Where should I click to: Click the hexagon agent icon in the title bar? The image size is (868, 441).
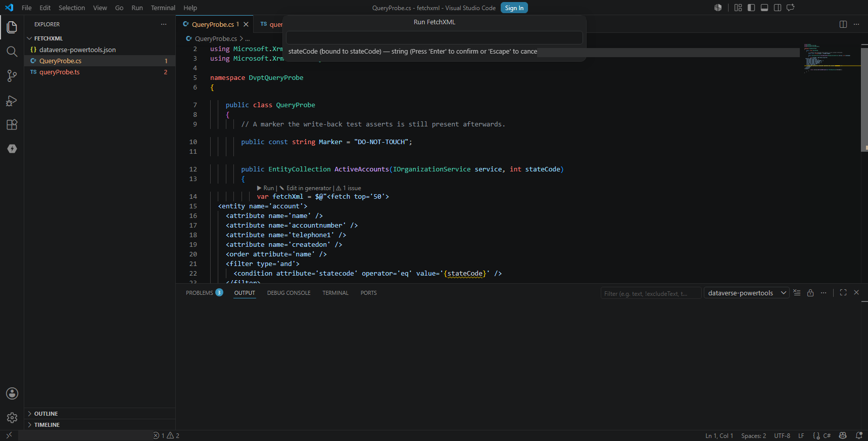click(x=718, y=8)
